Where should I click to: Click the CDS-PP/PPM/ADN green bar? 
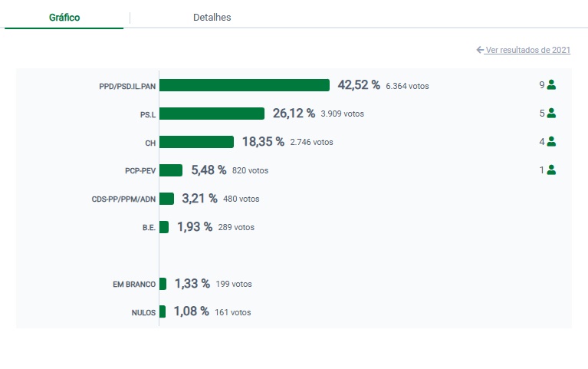point(166,199)
